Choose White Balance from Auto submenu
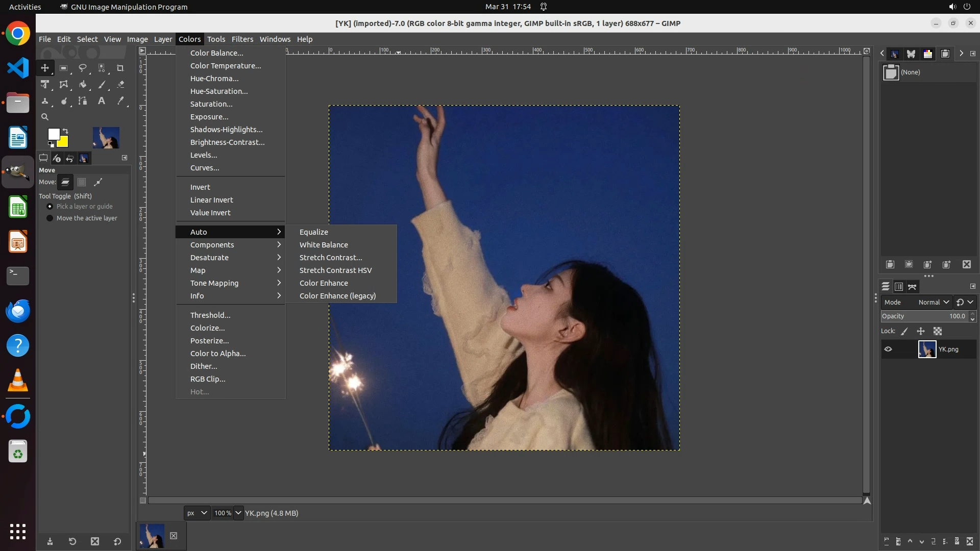 click(x=324, y=245)
